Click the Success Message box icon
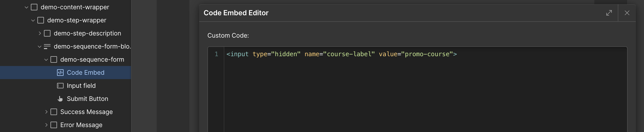 (x=54, y=112)
